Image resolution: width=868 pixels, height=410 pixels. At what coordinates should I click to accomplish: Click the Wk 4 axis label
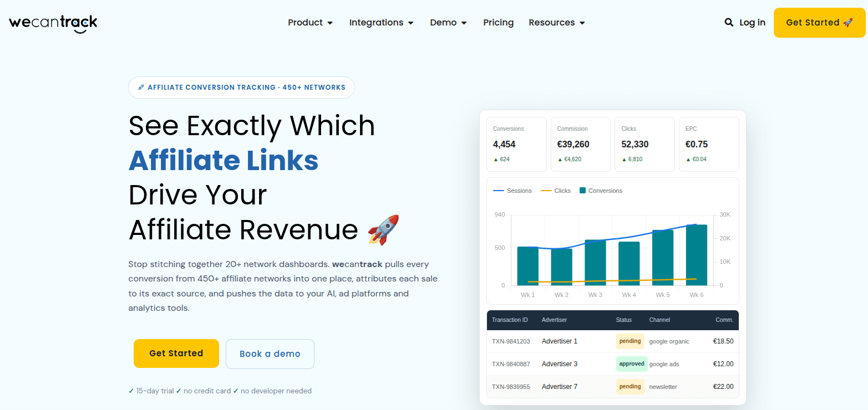click(629, 295)
